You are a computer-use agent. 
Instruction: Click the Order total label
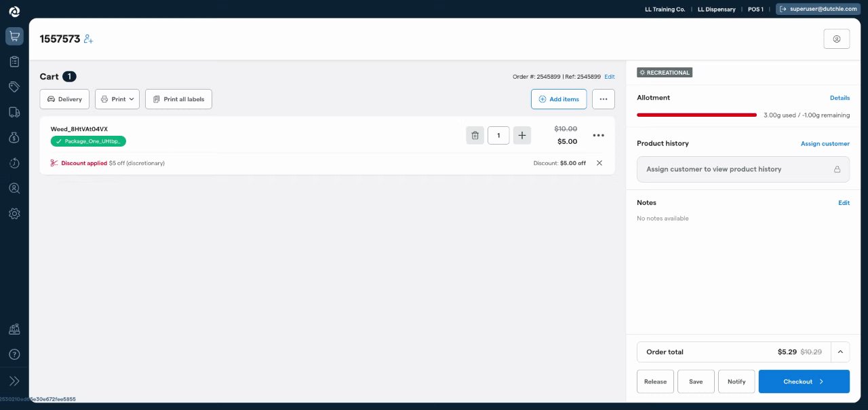click(x=665, y=352)
